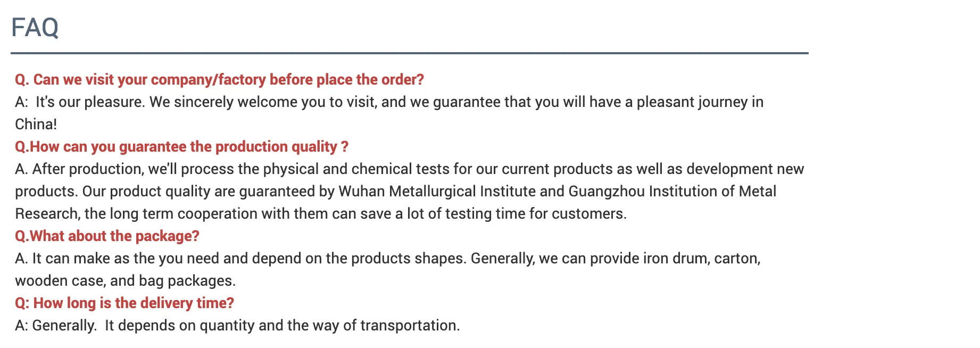Click the word "China!" in the first answer
The height and width of the screenshot is (348, 980).
[x=36, y=125]
